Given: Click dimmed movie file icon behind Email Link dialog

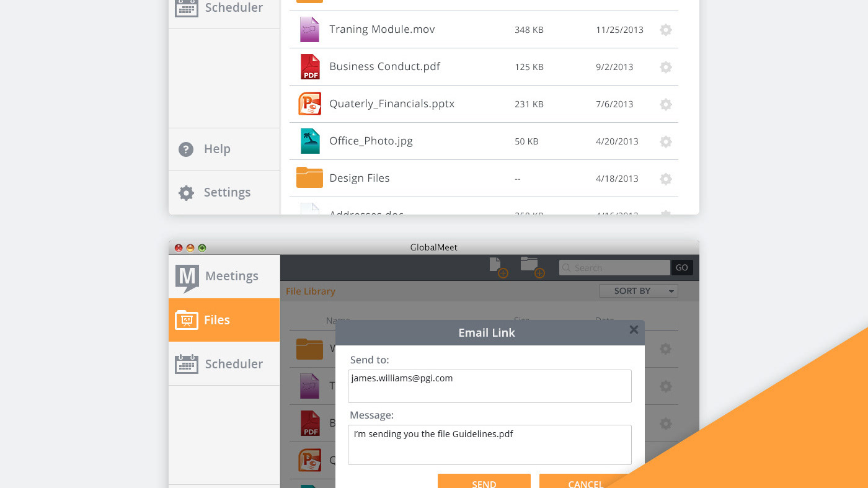Looking at the screenshot, I should (309, 386).
